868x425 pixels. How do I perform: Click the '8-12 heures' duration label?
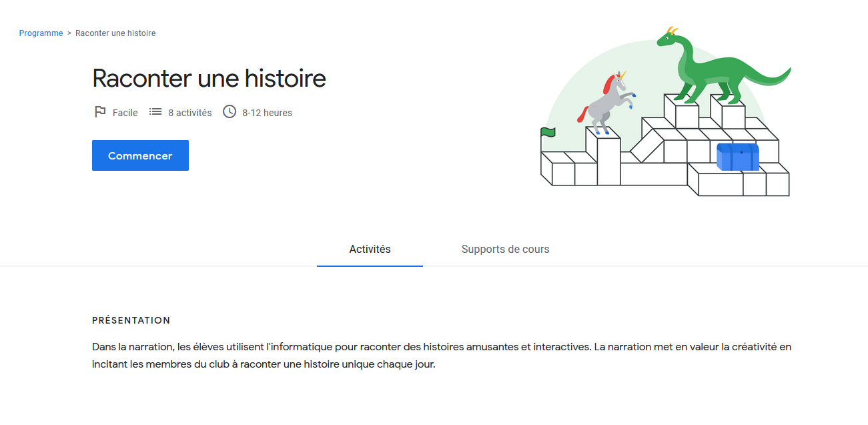pyautogui.click(x=268, y=113)
